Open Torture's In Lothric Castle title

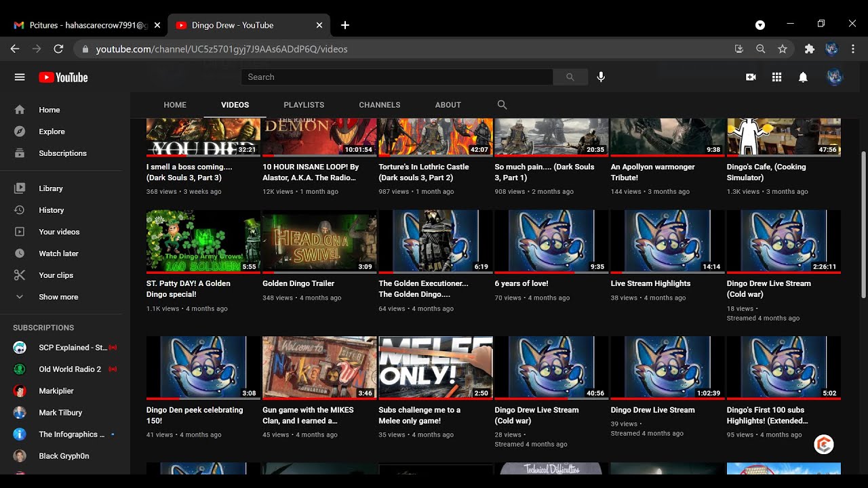point(424,172)
